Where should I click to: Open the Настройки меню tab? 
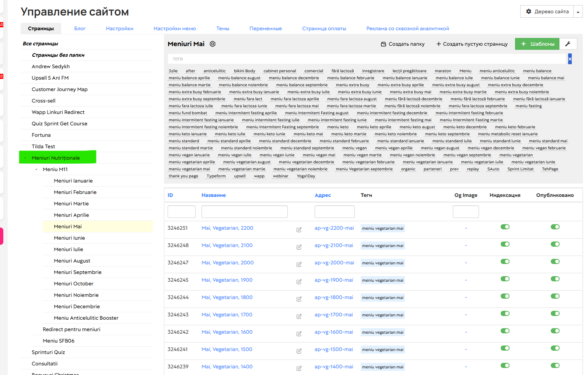click(175, 28)
